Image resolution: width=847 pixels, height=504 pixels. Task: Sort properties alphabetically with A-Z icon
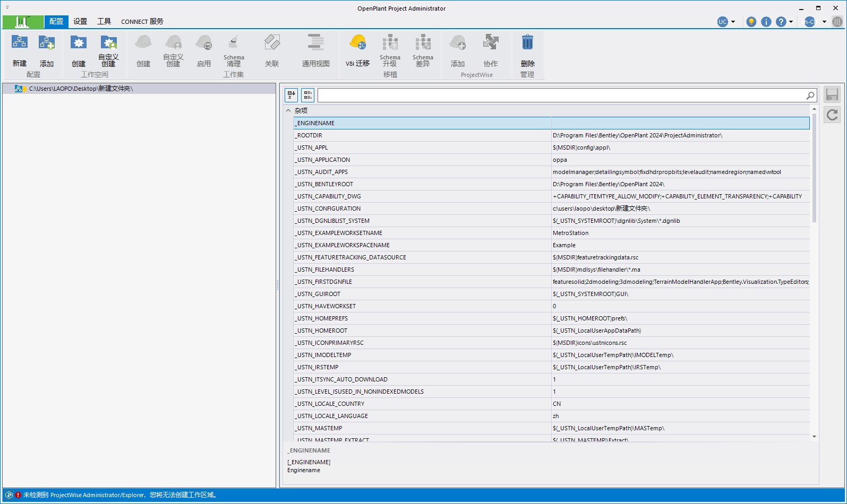click(291, 95)
